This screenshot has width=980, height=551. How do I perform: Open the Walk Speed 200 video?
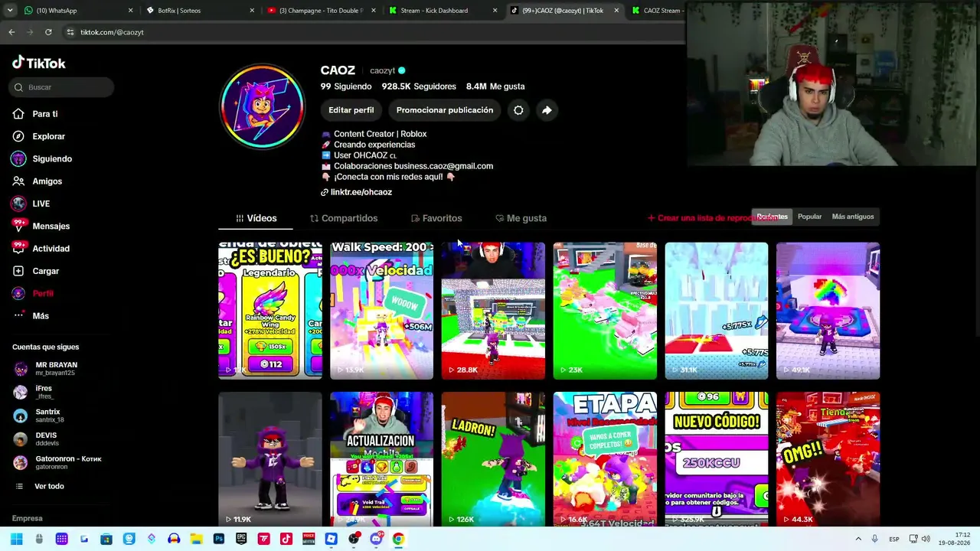click(381, 311)
